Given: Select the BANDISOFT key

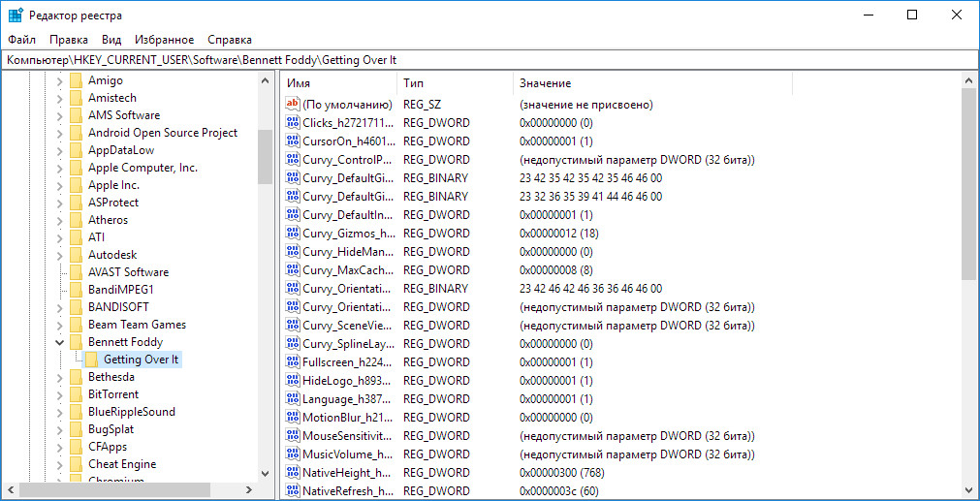Looking at the screenshot, I should click(x=119, y=307).
